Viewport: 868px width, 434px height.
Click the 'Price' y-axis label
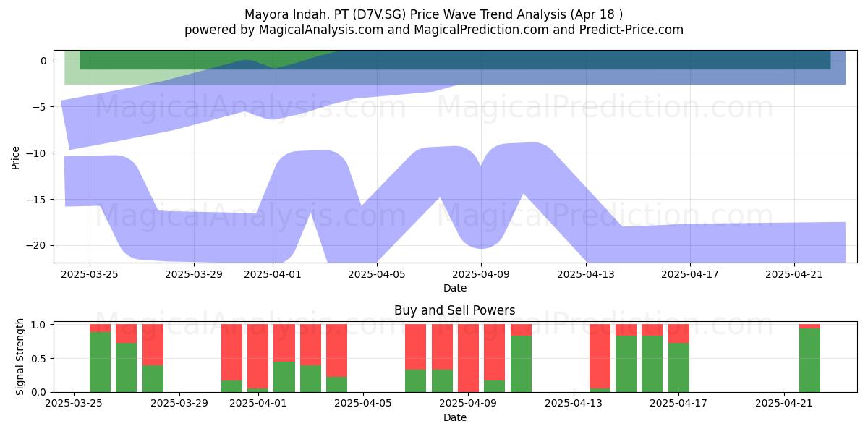[x=16, y=157]
